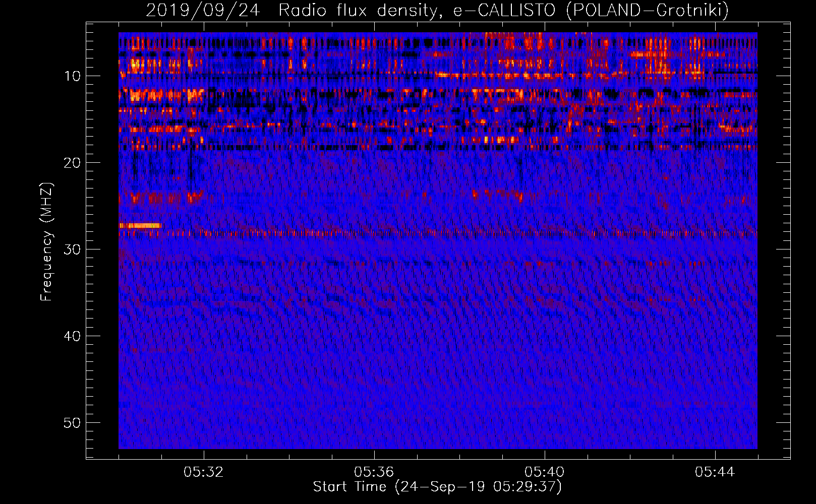
Task: Click the 05:32 time tick label
Action: click(x=204, y=472)
